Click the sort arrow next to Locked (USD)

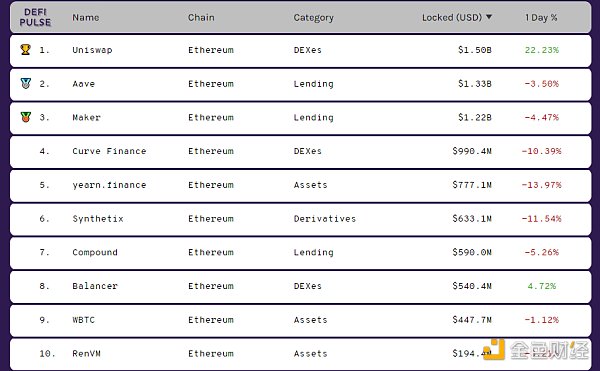click(x=489, y=17)
